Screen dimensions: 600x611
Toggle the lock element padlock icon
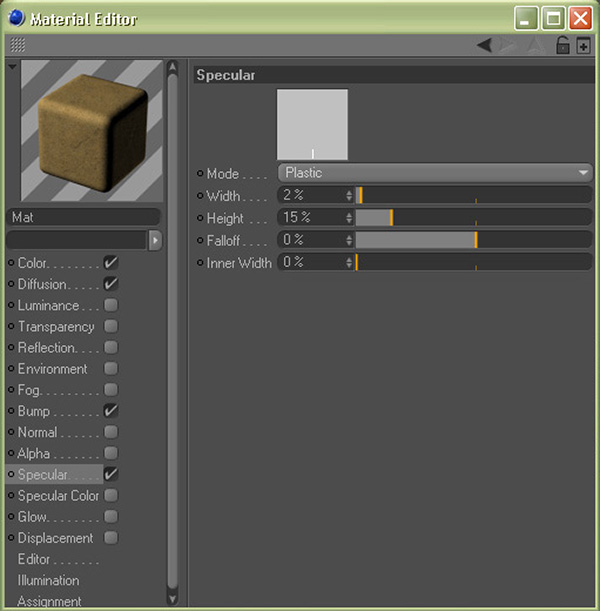[x=562, y=45]
